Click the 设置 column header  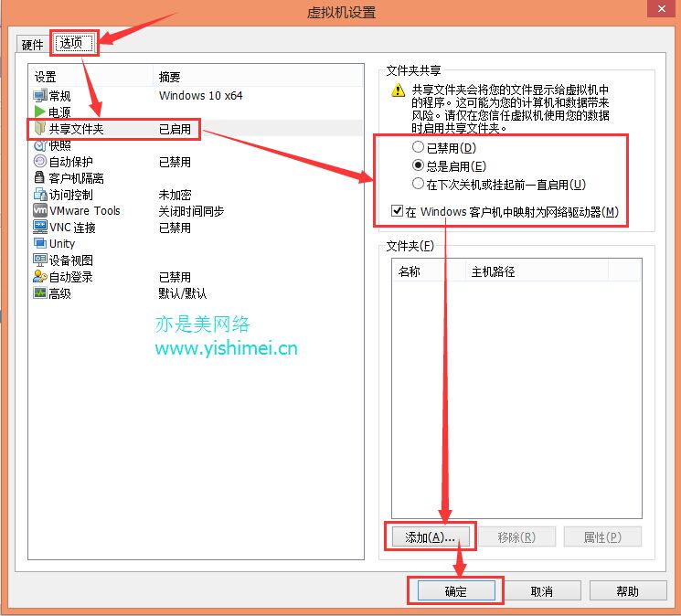pos(90,77)
